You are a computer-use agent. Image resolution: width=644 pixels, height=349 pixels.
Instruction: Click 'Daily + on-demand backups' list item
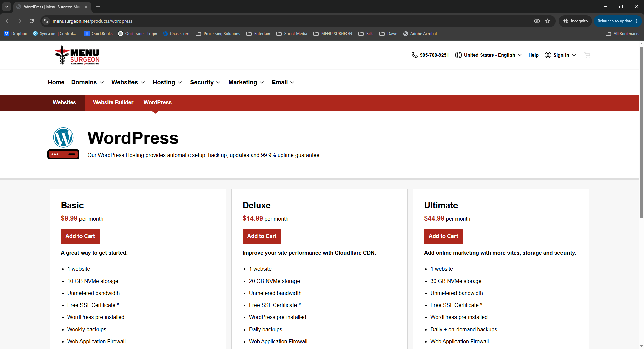click(464, 330)
